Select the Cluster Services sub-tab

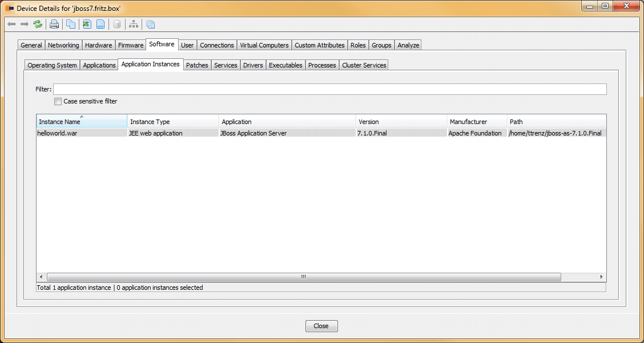tap(364, 65)
